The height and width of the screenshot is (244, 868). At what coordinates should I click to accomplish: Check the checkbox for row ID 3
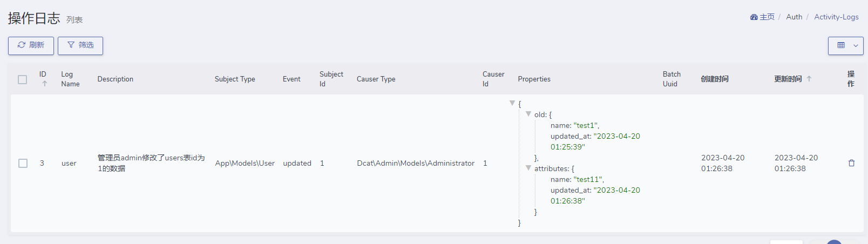(23, 163)
